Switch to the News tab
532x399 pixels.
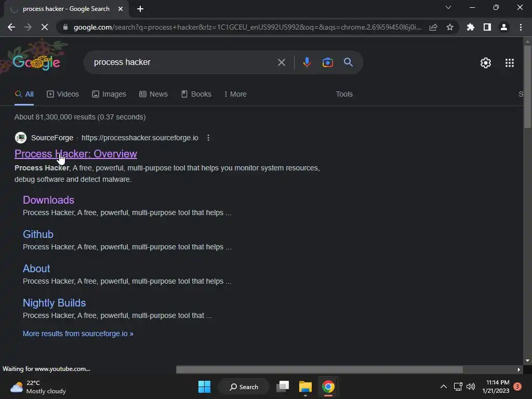pos(153,95)
